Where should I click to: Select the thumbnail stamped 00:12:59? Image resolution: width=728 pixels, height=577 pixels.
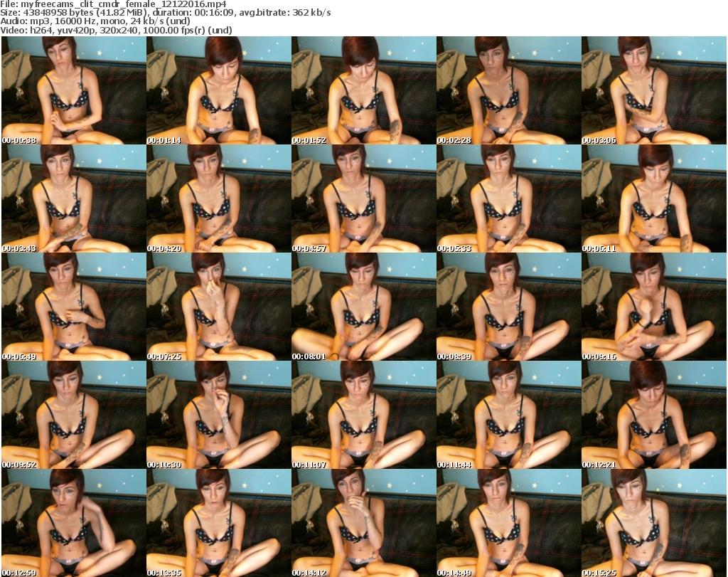click(74, 523)
